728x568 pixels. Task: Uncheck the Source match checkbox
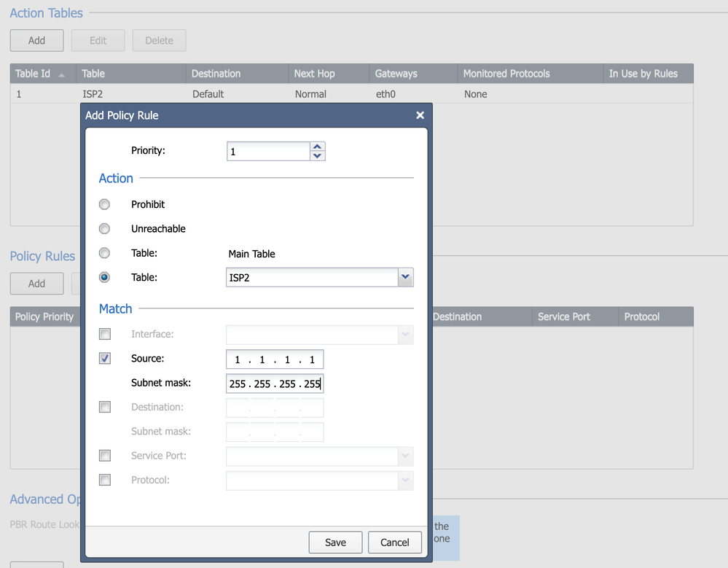[x=105, y=359]
